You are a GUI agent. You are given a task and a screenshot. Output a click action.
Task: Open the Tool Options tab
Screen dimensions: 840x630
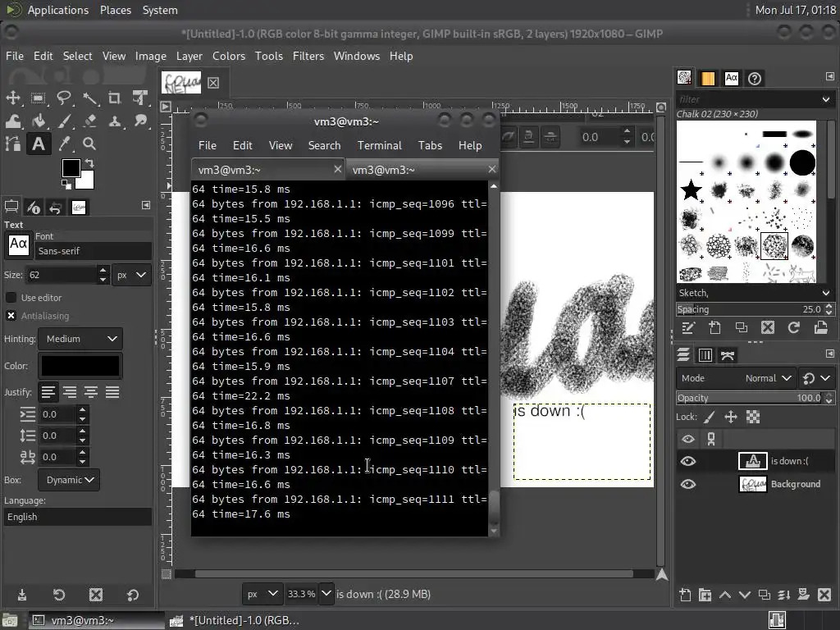click(11, 207)
